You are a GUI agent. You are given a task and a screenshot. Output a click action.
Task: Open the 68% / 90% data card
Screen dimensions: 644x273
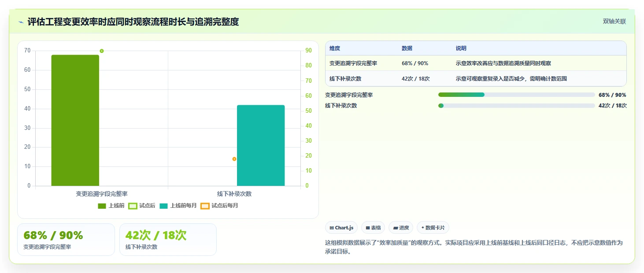click(66, 240)
